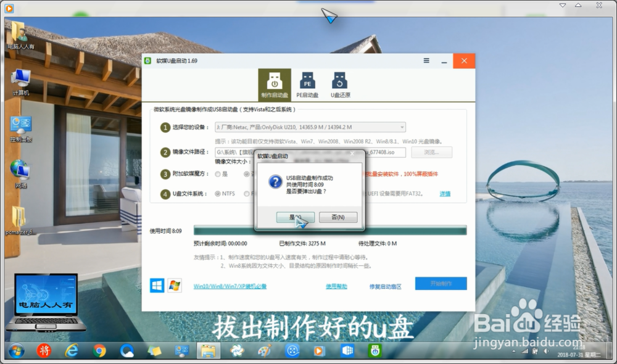The height and width of the screenshot is (364, 617).
Task: Open the 电脑人人有 desktop folder
Action: tap(20, 36)
